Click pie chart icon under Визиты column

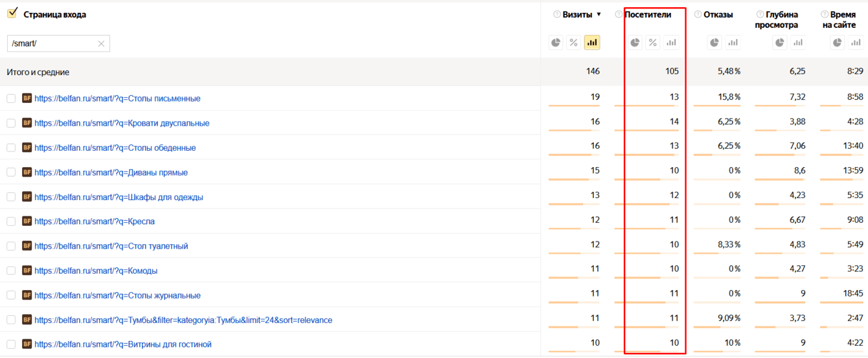pos(556,43)
